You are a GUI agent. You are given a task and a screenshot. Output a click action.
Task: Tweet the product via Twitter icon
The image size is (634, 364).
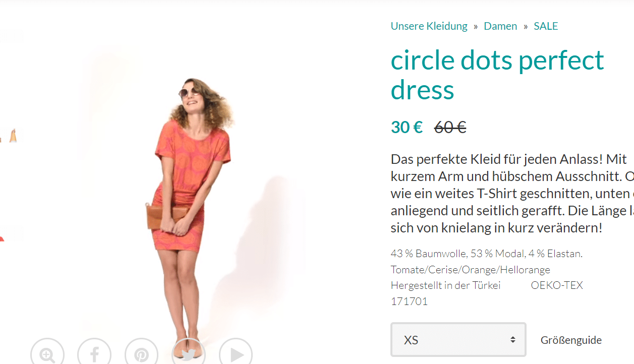tap(189, 354)
